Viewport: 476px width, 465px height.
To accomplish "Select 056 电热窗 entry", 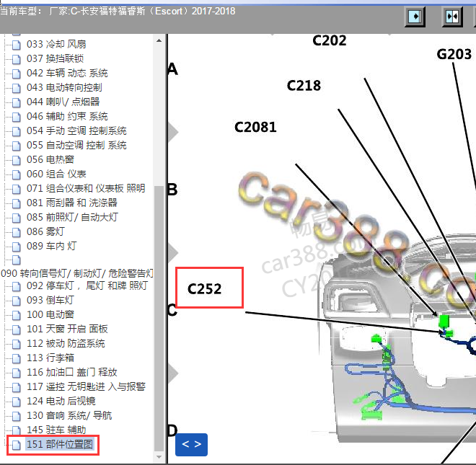I will 50,159.
